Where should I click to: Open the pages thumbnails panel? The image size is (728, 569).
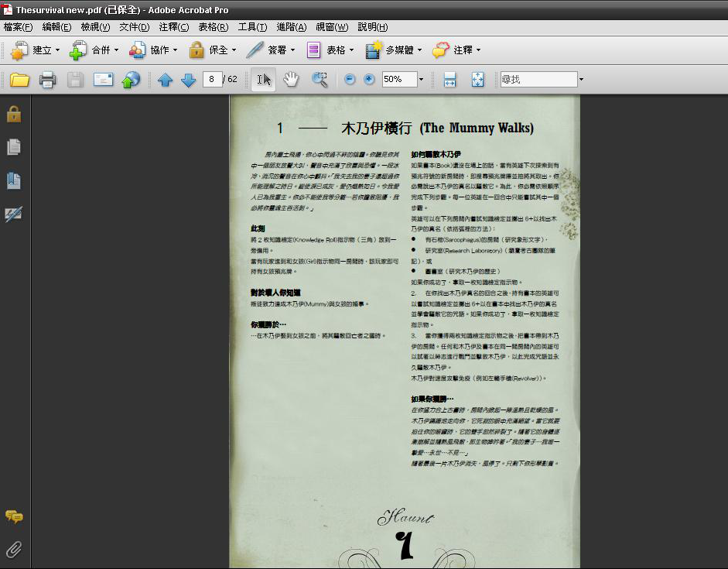tap(14, 147)
